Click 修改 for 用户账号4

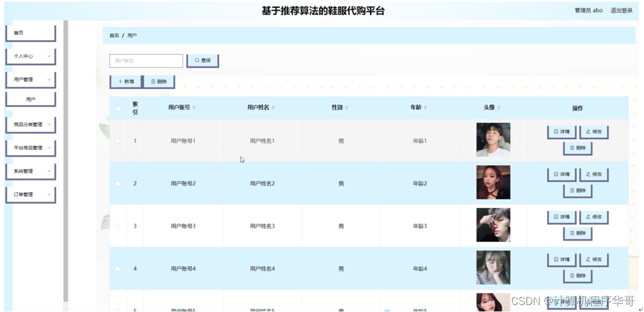pyautogui.click(x=594, y=260)
